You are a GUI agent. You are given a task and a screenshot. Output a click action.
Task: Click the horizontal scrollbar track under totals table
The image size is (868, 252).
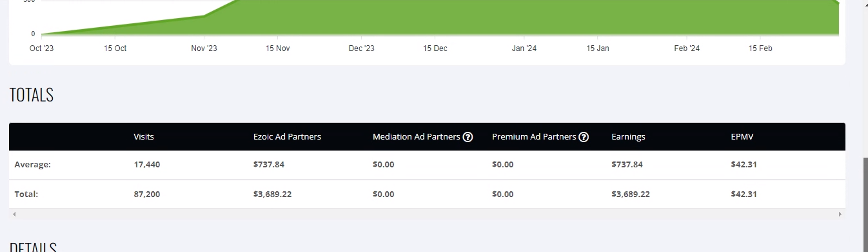427,214
